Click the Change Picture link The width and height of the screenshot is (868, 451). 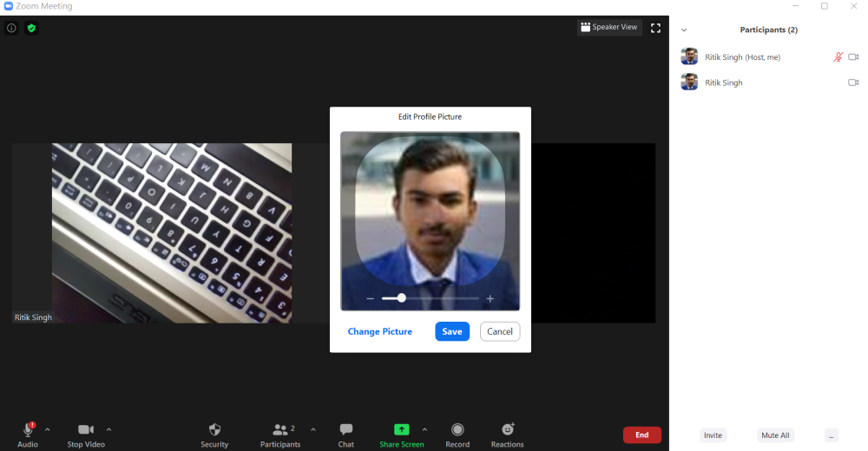[x=379, y=331]
